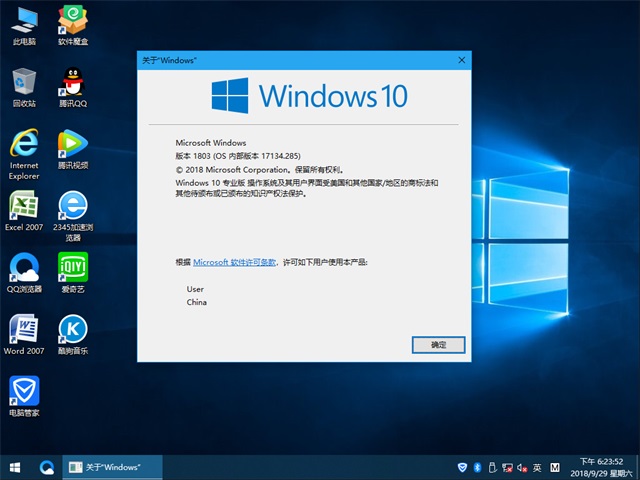Click the 确定 button in the dialog
640x480 pixels.
pyautogui.click(x=439, y=344)
